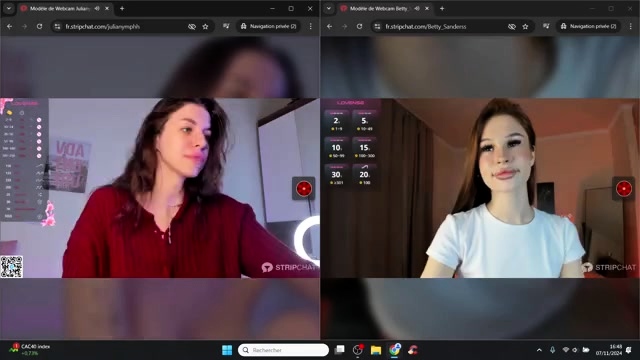This screenshot has width=640, height=360.
Task: Show hidden system tray icons
Action: [x=539, y=350]
